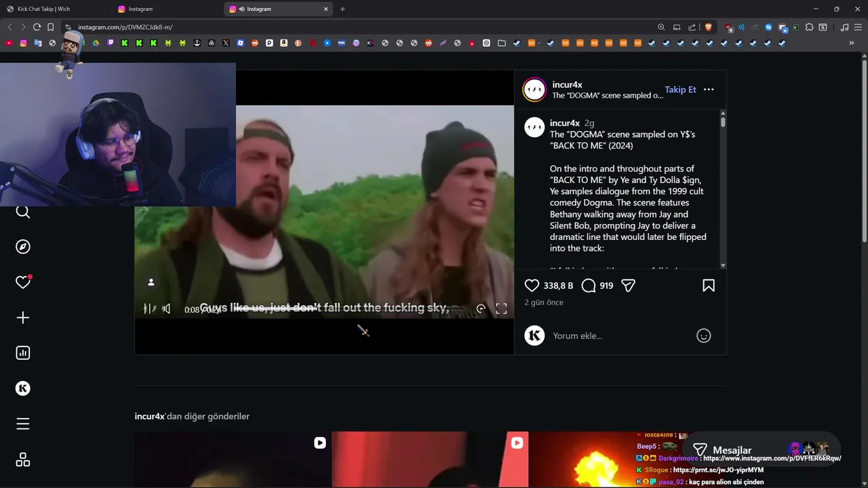Image resolution: width=868 pixels, height=488 pixels.
Task: Open notifications heart in the sidebar
Action: [x=23, y=282]
